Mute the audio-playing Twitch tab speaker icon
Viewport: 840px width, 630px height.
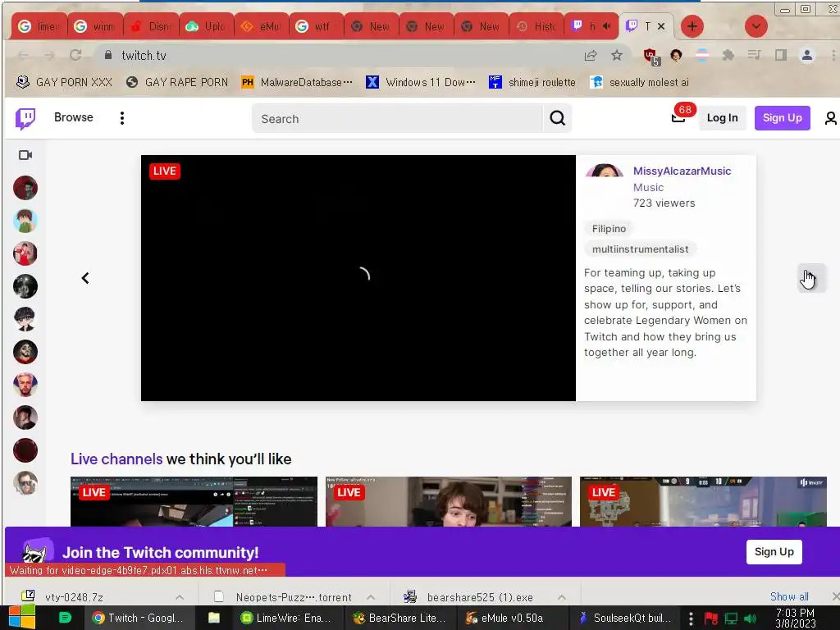606,26
